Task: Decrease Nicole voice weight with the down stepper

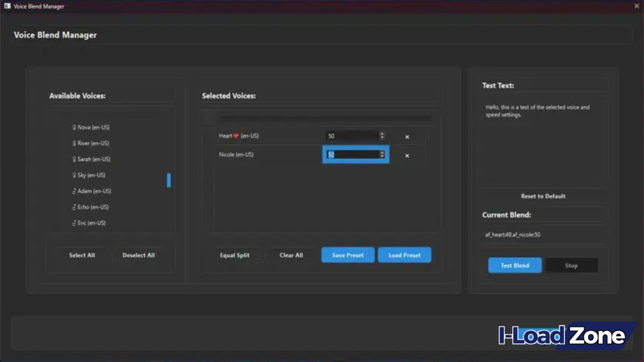Action: [382, 156]
